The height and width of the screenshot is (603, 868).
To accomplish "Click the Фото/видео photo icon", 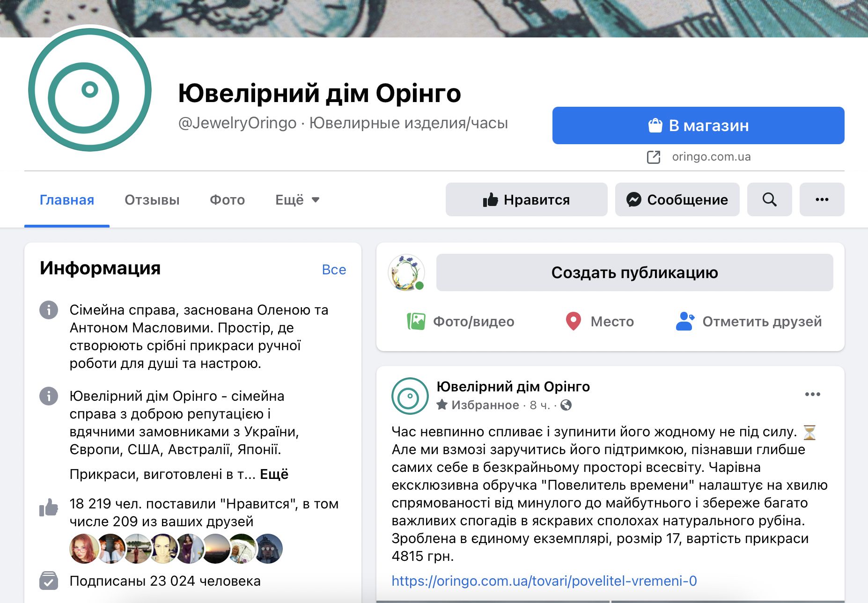I will 416,322.
